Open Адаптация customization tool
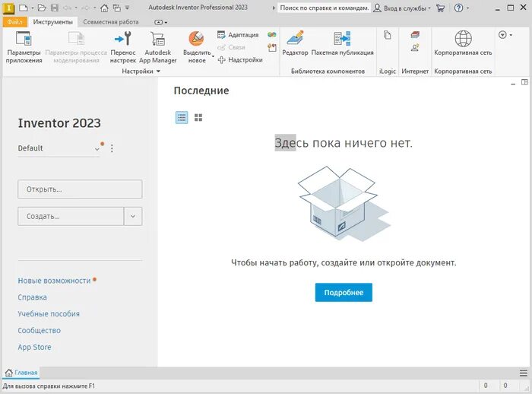Screen dimensions: 532x394 pyautogui.click(x=238, y=35)
